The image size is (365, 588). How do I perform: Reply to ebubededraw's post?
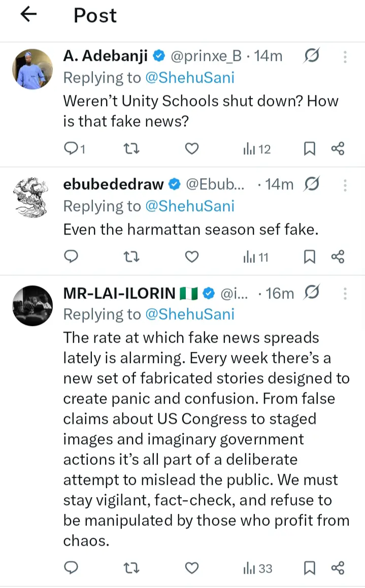[72, 257]
